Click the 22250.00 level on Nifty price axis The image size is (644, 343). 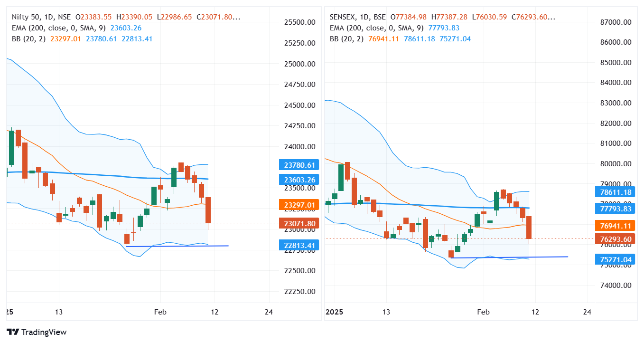pos(300,291)
